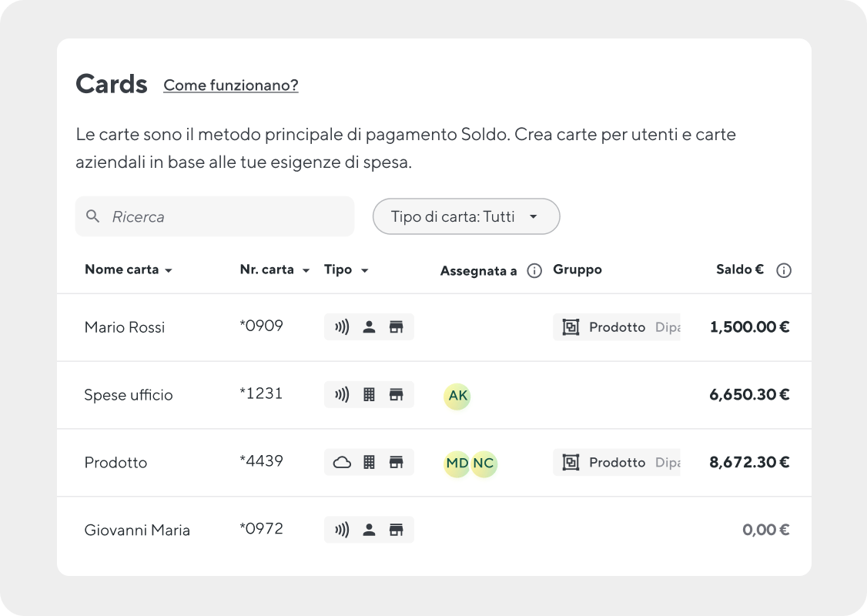Click cloud virtual card icon in Prodotto row

pos(342,463)
